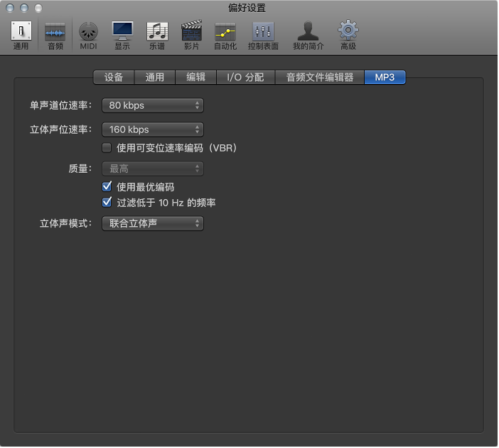Open the 我的简介 profile preferences
Image resolution: width=499 pixels, height=448 pixels.
(x=308, y=36)
